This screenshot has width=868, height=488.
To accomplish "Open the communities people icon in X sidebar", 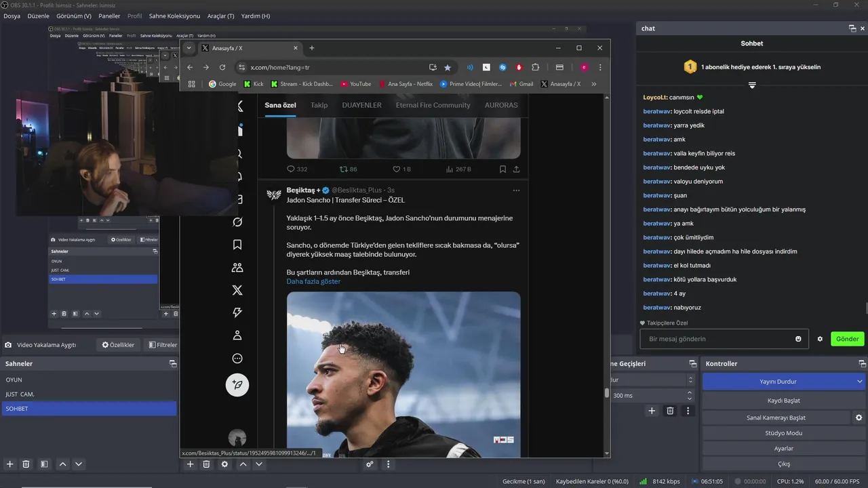I will pos(237,267).
